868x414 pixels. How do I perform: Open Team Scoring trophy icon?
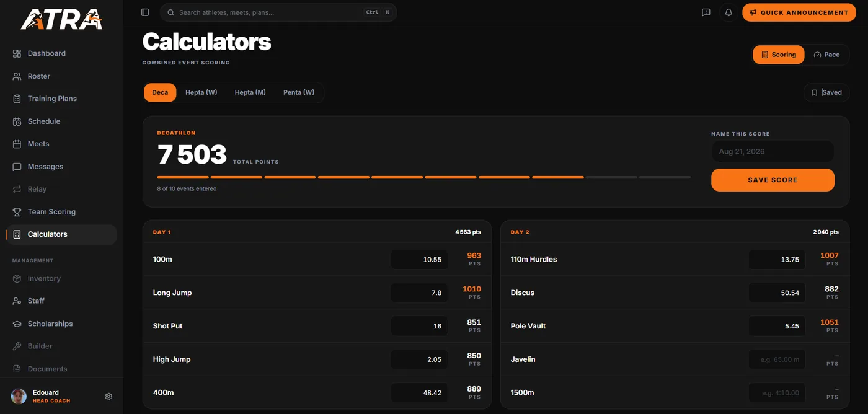pos(17,212)
